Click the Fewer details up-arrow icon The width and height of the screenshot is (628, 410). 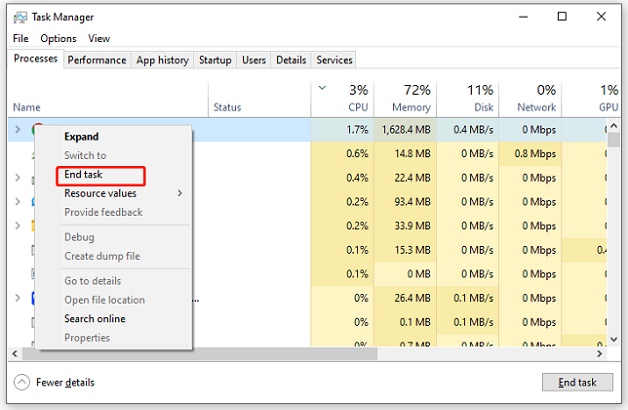point(21,382)
